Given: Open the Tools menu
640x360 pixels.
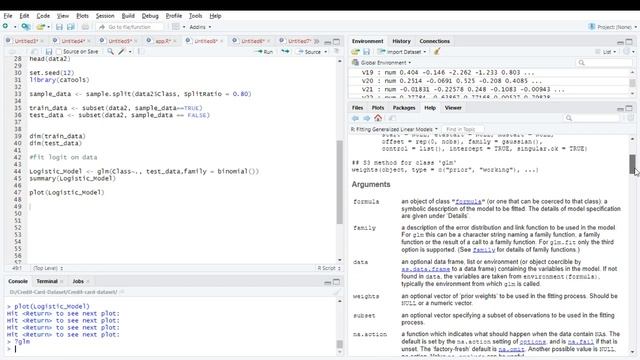Looking at the screenshot, I should [x=195, y=16].
